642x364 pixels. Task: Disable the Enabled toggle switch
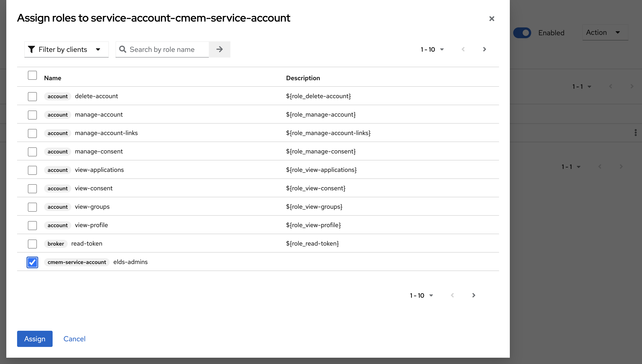pos(522,33)
